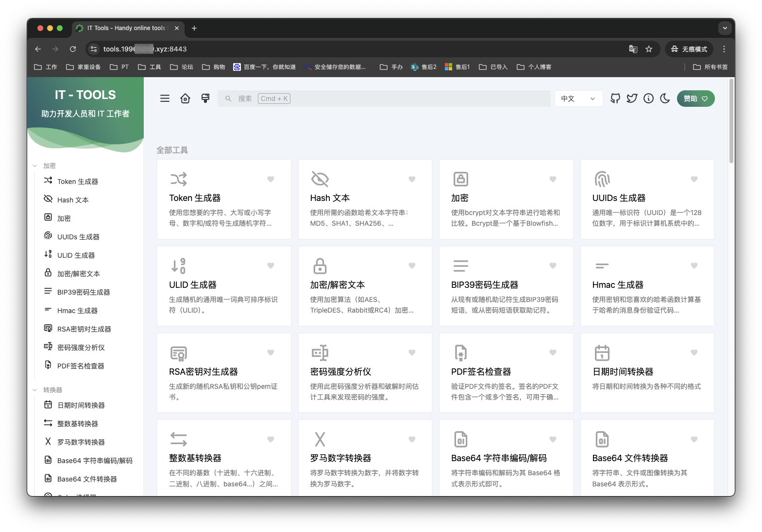Click the About info circle icon

click(x=648, y=99)
